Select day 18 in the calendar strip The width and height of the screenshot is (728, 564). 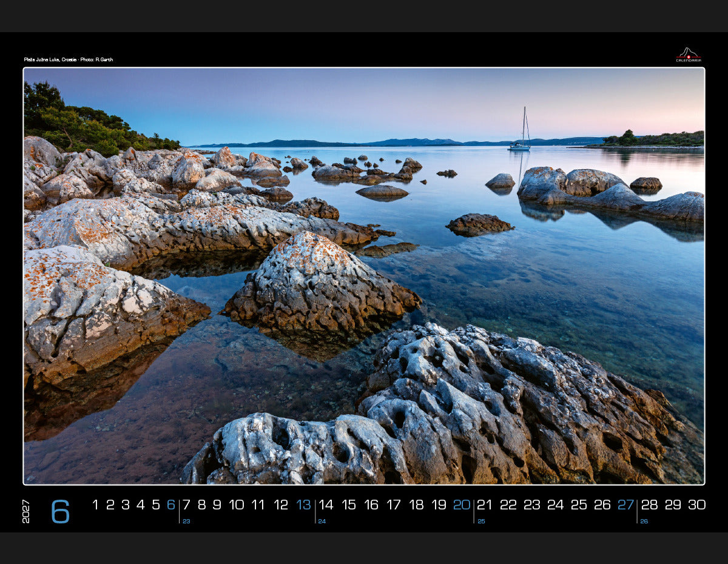tap(416, 505)
